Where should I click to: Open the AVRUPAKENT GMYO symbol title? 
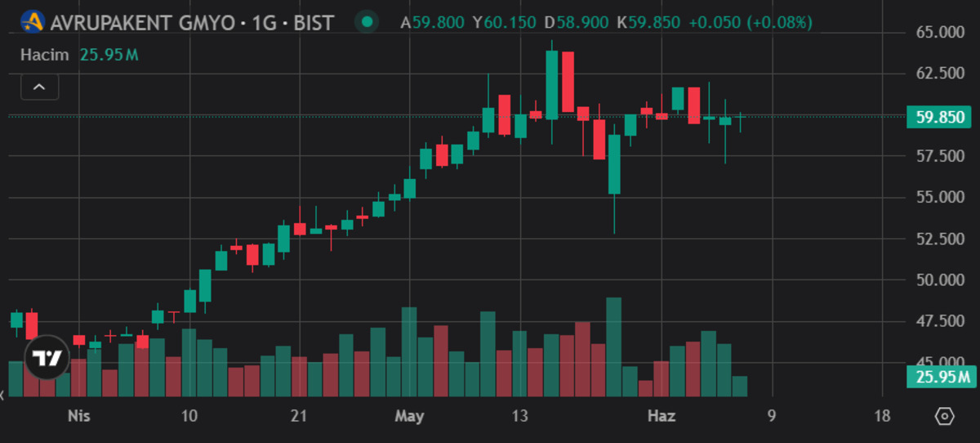click(192, 22)
